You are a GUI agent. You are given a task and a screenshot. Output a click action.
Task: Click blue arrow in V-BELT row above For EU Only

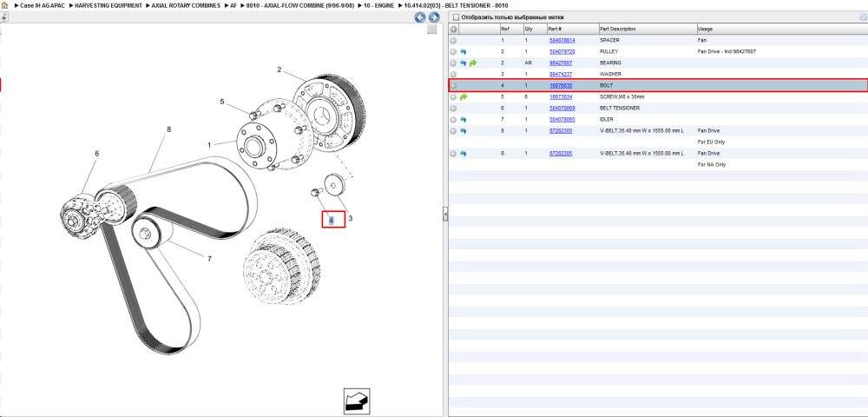point(464,131)
